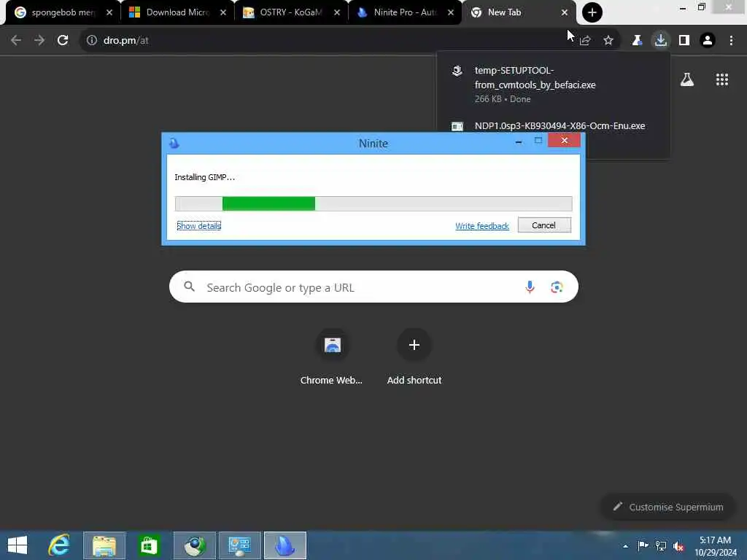Open the Control Panel taskbar icon
This screenshot has width=747, height=560.
click(239, 545)
